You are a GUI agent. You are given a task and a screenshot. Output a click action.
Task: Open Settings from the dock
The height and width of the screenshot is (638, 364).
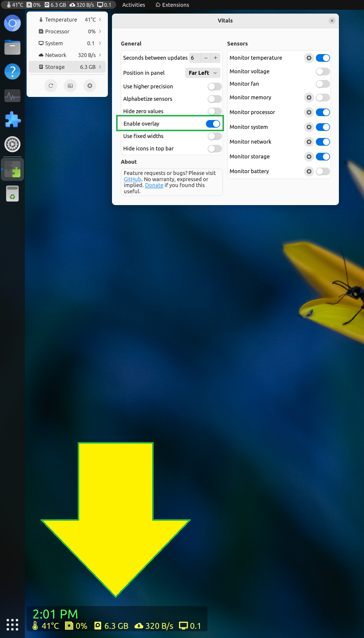click(x=12, y=144)
